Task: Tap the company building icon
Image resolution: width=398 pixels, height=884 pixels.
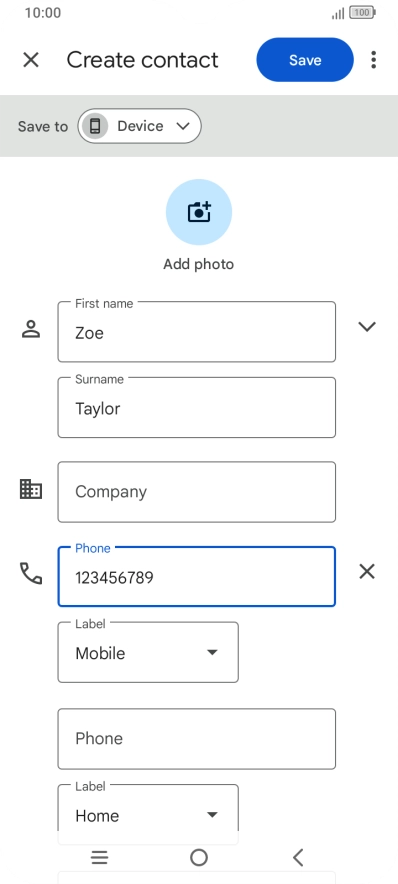Action: tap(31, 489)
